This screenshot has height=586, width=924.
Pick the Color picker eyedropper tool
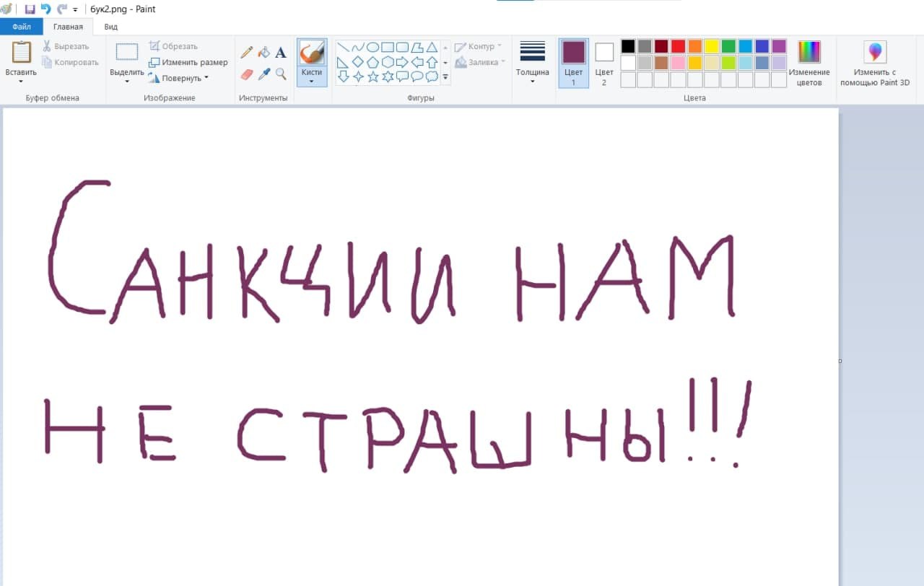coord(264,74)
